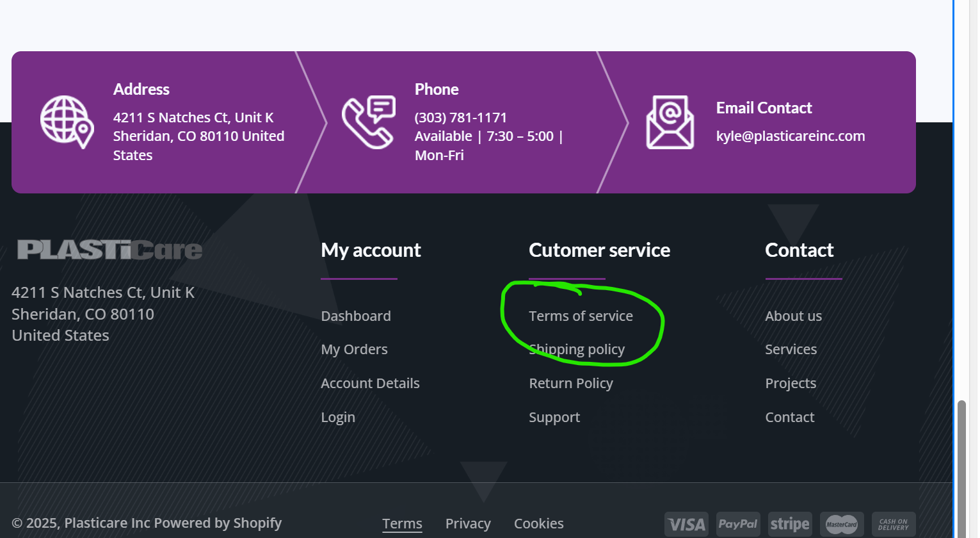Open the Dashboard link under My account
The width and height of the screenshot is (980, 538).
coord(356,316)
